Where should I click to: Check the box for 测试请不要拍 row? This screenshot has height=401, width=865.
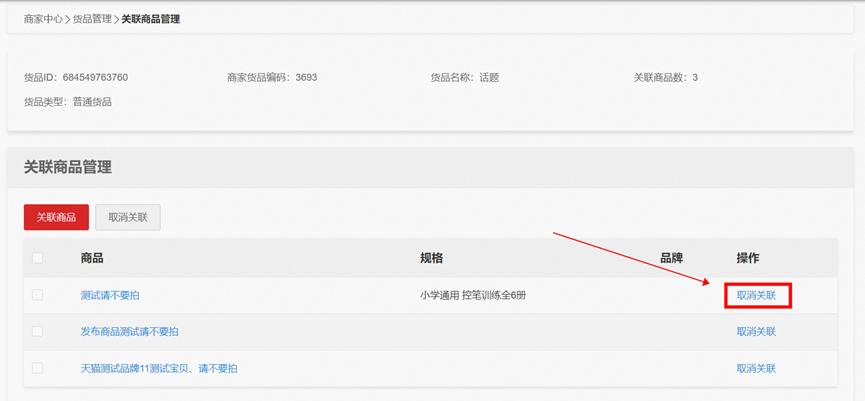(x=38, y=295)
